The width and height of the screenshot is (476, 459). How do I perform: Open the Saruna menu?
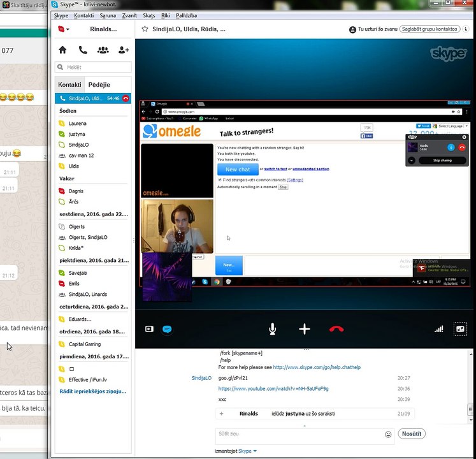(x=108, y=15)
